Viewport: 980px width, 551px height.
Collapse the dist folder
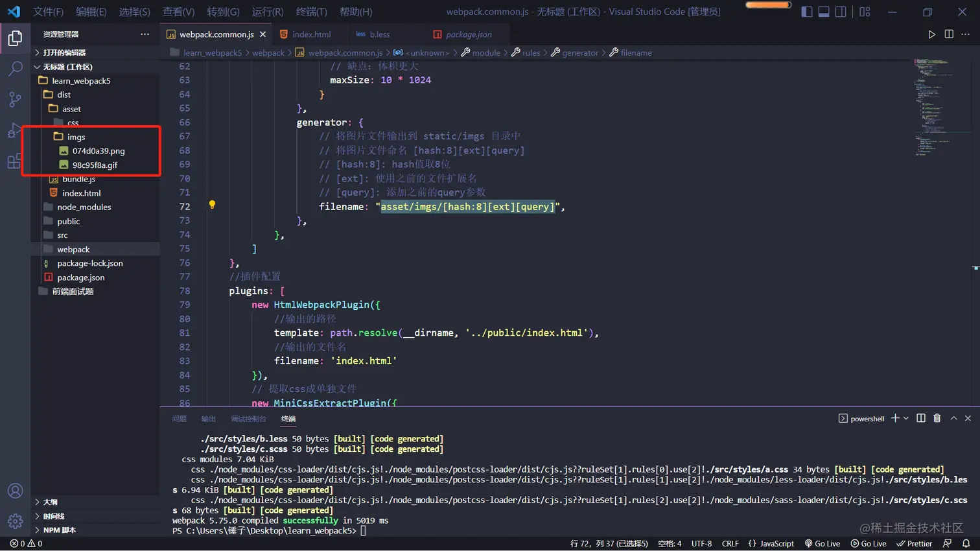pos(95,95)
